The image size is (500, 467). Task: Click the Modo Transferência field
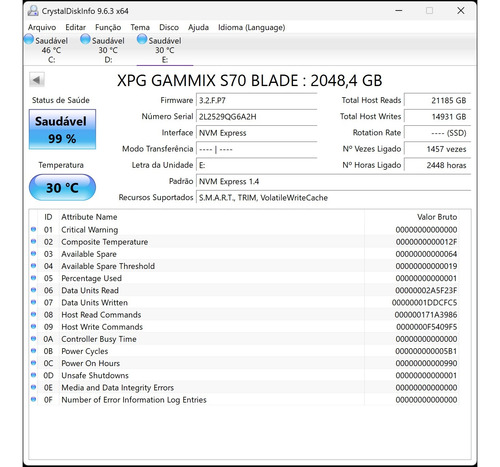tap(256, 149)
